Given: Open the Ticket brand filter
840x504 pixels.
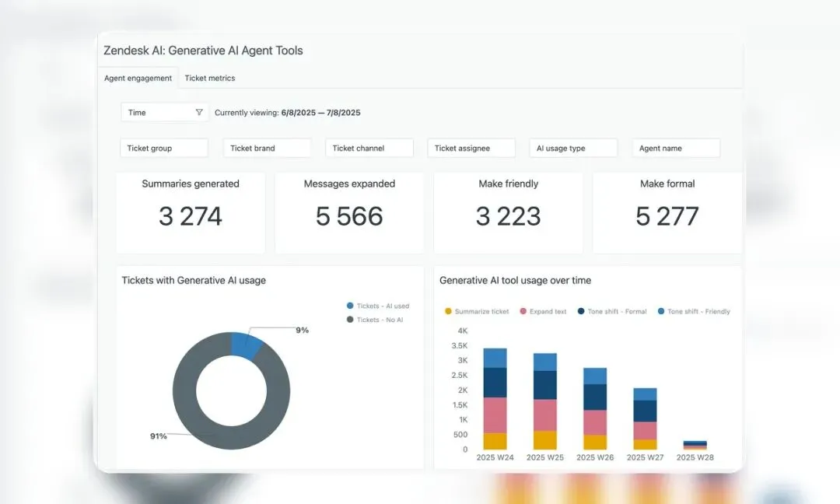Looking at the screenshot, I should pos(267,149).
